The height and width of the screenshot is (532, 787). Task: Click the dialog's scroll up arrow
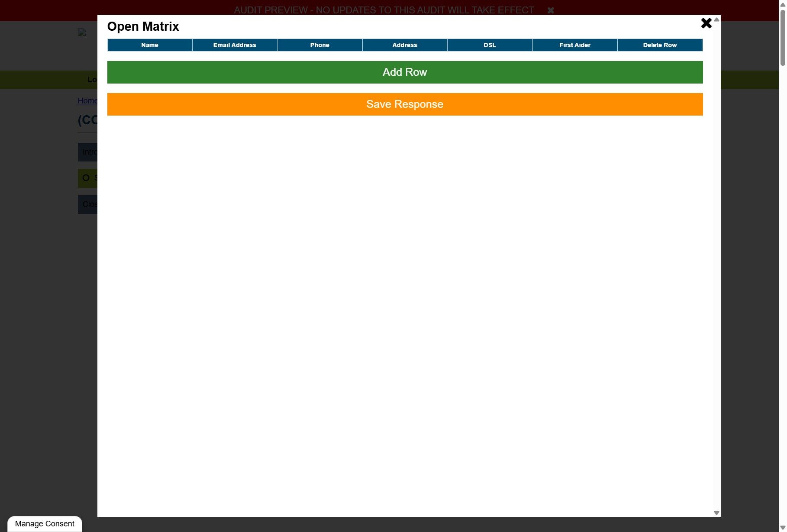coord(716,19)
